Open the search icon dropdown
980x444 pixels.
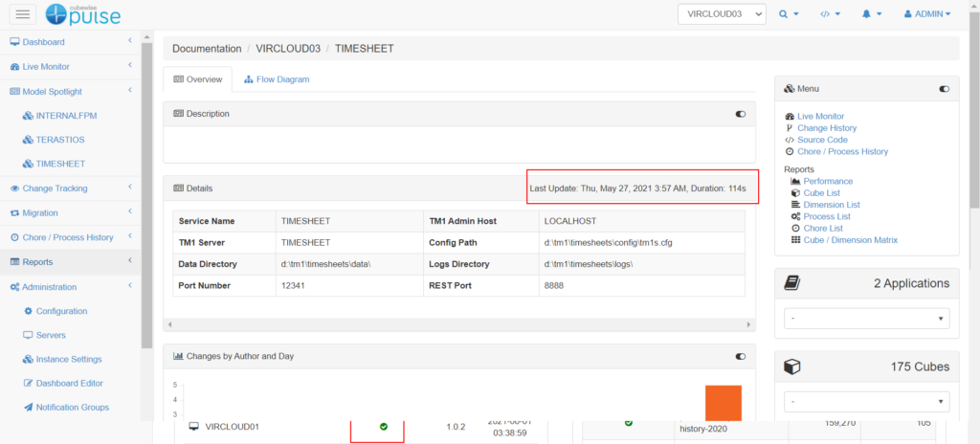[x=789, y=14]
